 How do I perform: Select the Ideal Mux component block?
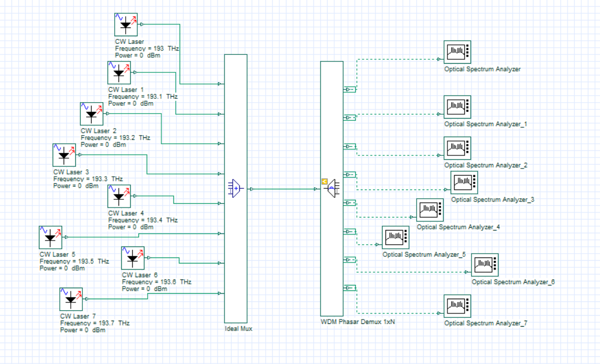[236, 189]
